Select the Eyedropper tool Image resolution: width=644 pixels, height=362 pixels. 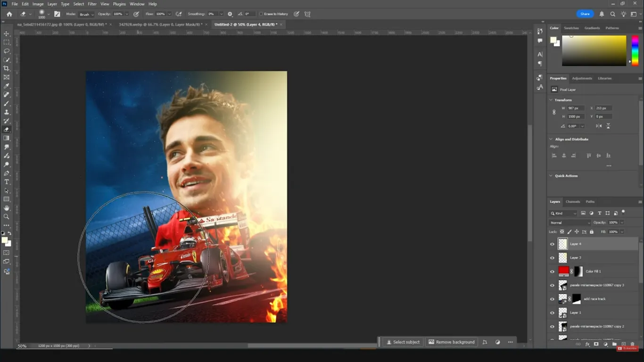[7, 86]
